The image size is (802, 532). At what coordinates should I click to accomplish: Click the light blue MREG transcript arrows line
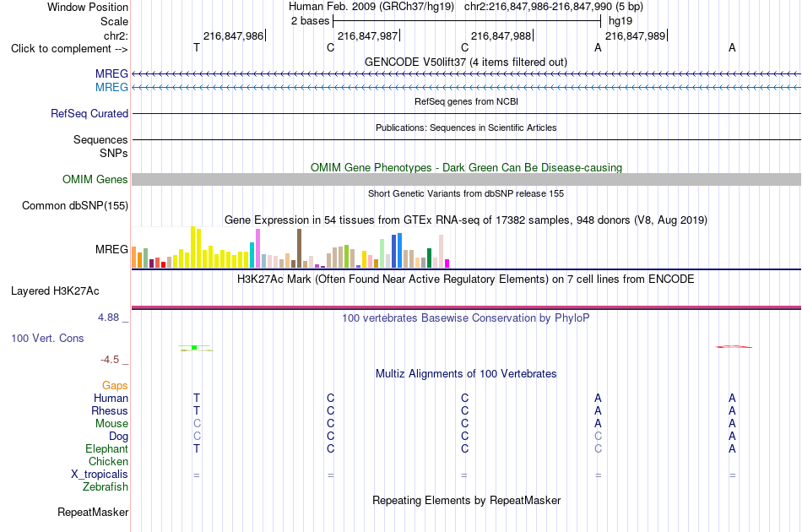tap(467, 88)
